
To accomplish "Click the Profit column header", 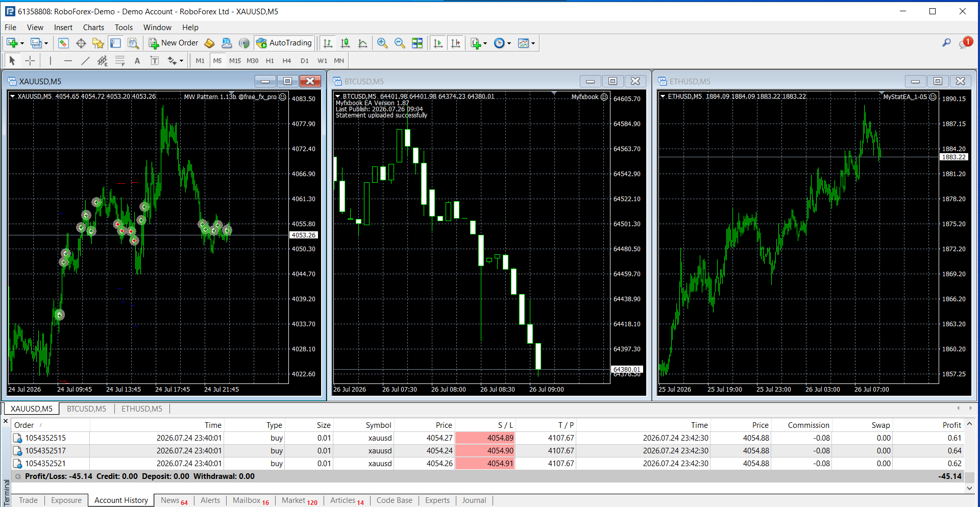I will point(951,425).
